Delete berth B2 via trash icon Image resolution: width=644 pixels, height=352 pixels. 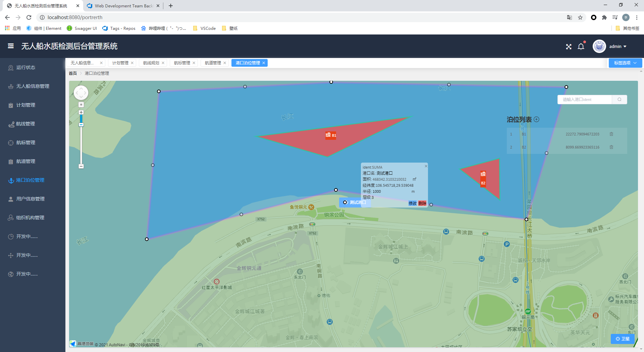pos(611,147)
